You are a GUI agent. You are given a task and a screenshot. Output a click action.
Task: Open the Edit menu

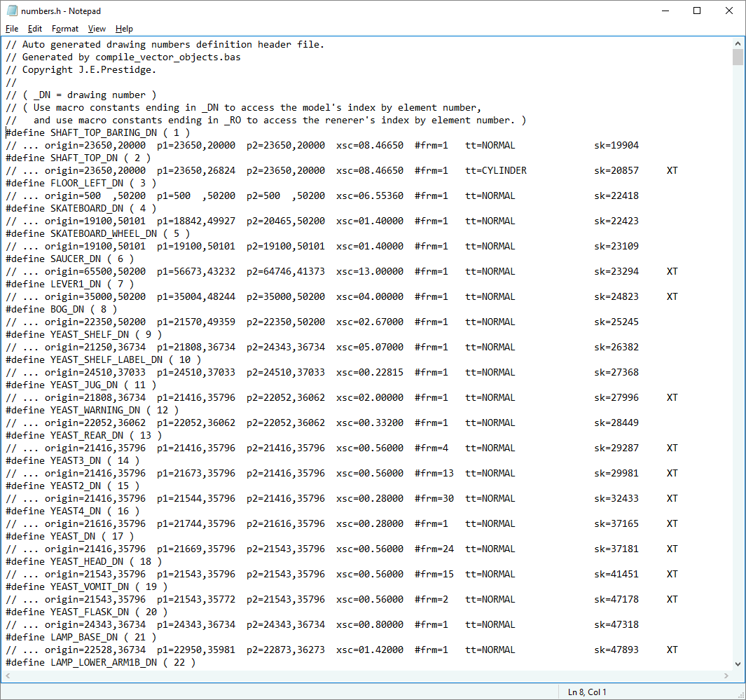point(35,29)
